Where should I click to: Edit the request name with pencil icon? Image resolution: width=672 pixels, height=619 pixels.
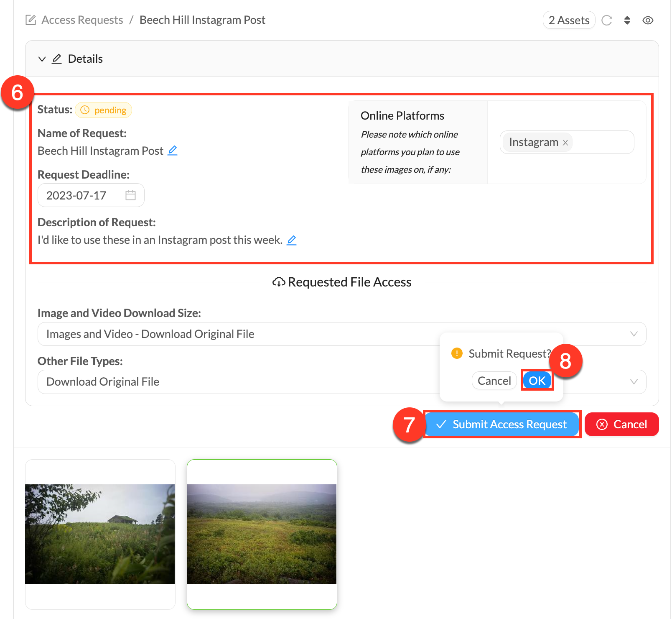pyautogui.click(x=173, y=151)
